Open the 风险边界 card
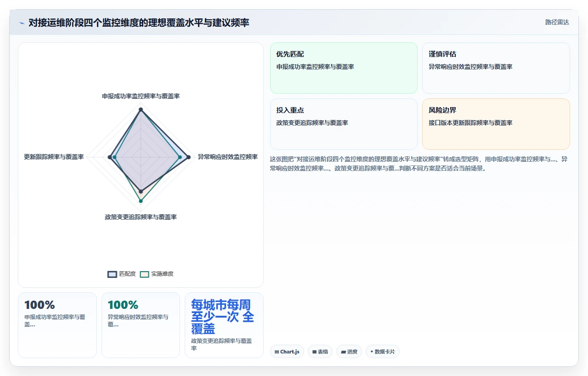Image resolution: width=588 pixels, height=376 pixels. [x=496, y=124]
